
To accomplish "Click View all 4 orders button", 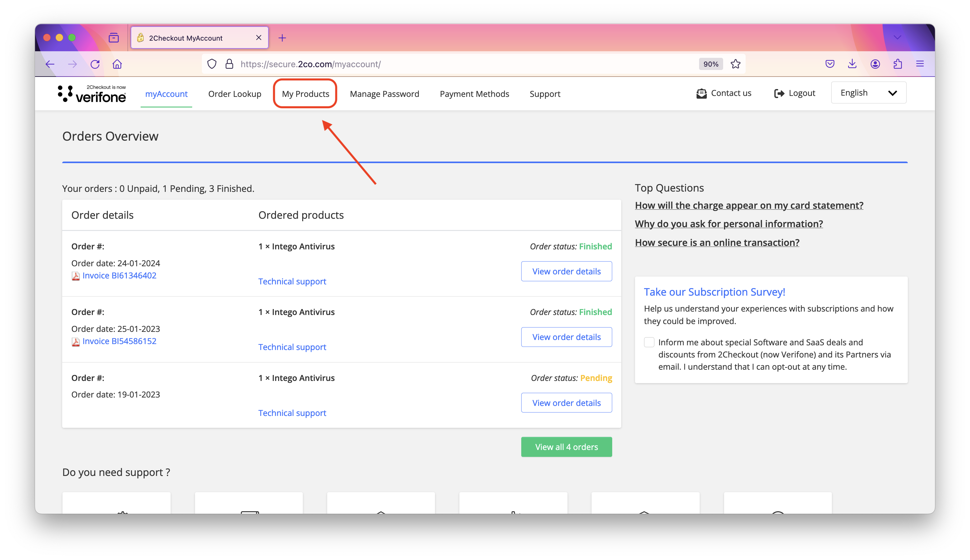I will click(566, 447).
